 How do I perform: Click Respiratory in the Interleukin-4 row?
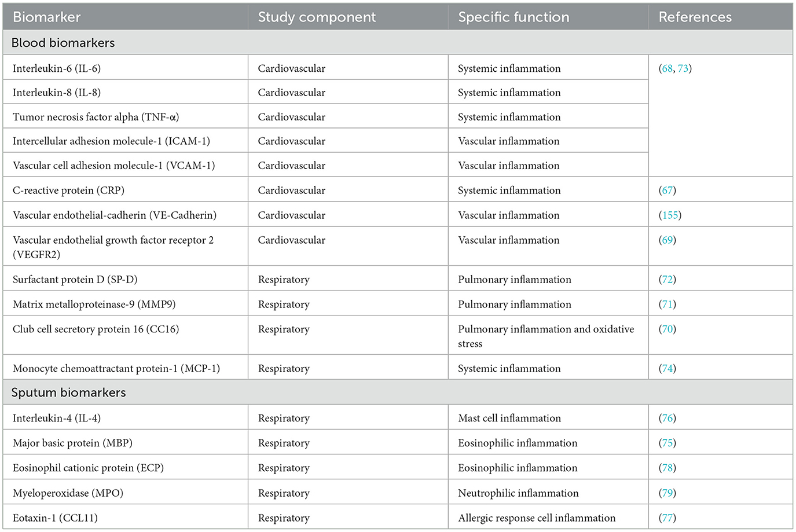click(x=284, y=419)
